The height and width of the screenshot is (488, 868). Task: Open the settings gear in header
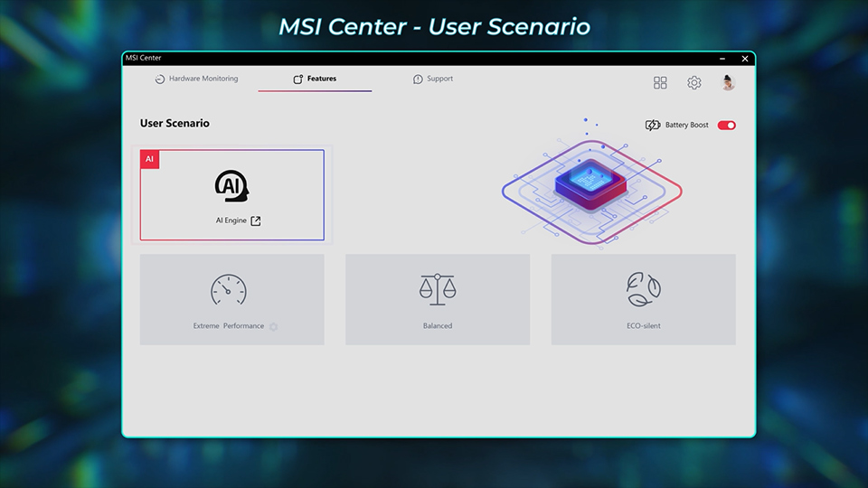click(694, 83)
